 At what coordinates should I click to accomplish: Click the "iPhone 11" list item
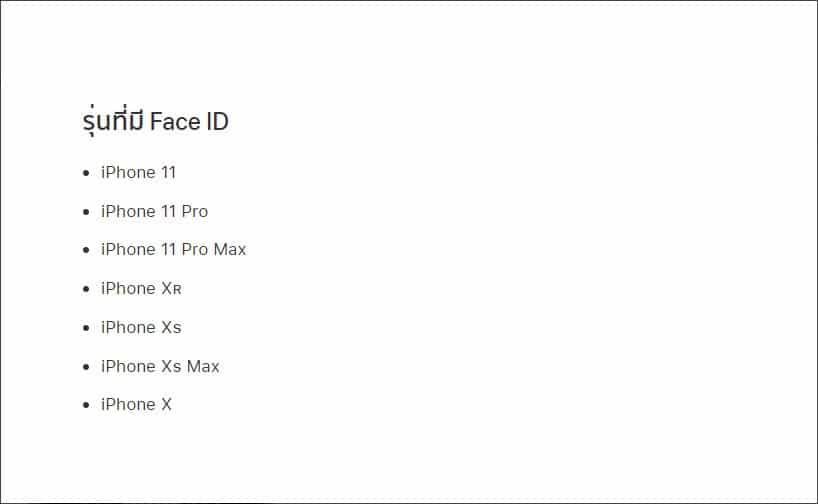coord(138,173)
